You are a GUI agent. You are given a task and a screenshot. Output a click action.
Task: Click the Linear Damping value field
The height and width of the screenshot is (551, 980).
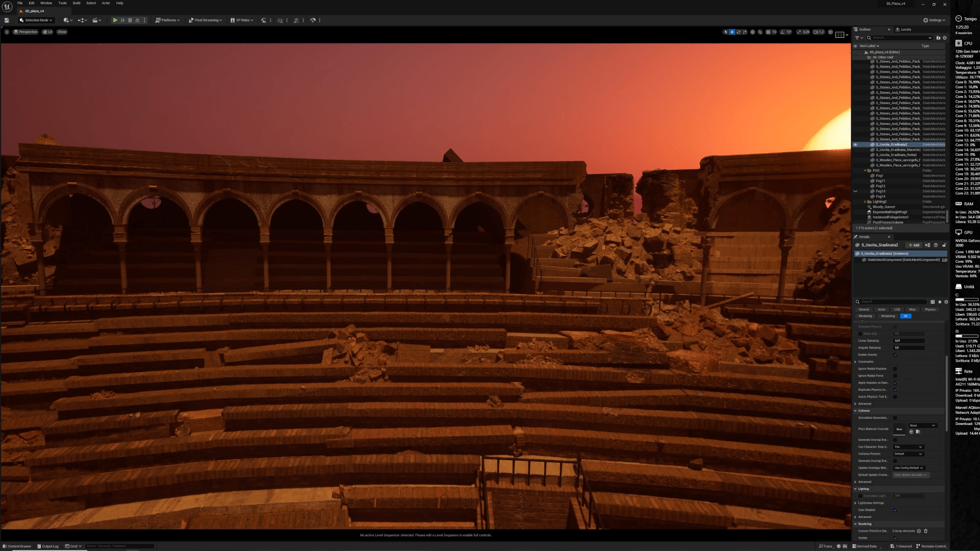(909, 341)
